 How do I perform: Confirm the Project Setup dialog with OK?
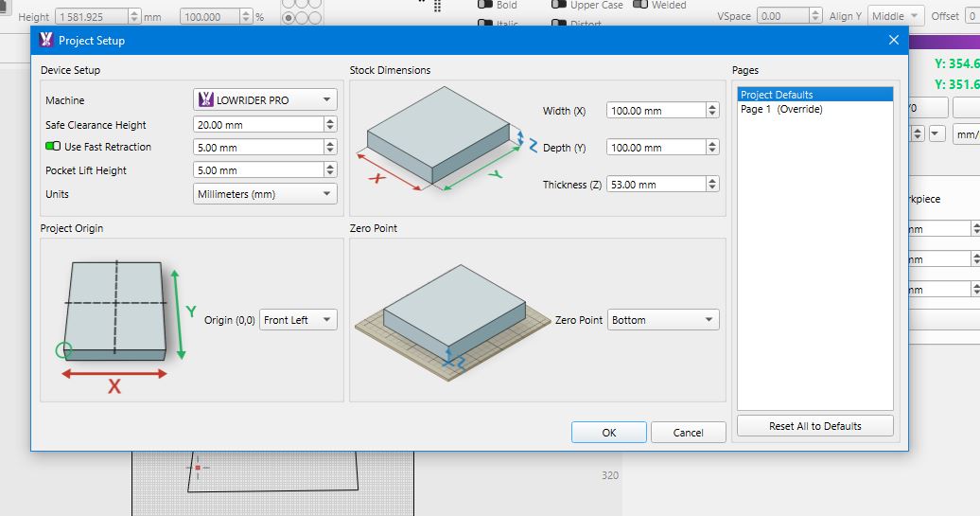pyautogui.click(x=609, y=432)
